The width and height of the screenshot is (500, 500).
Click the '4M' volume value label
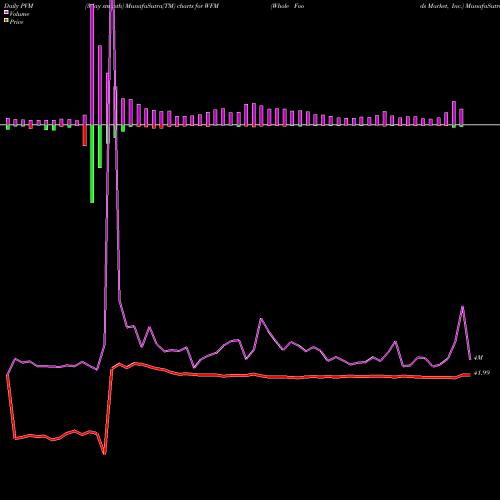pyautogui.click(x=478, y=358)
